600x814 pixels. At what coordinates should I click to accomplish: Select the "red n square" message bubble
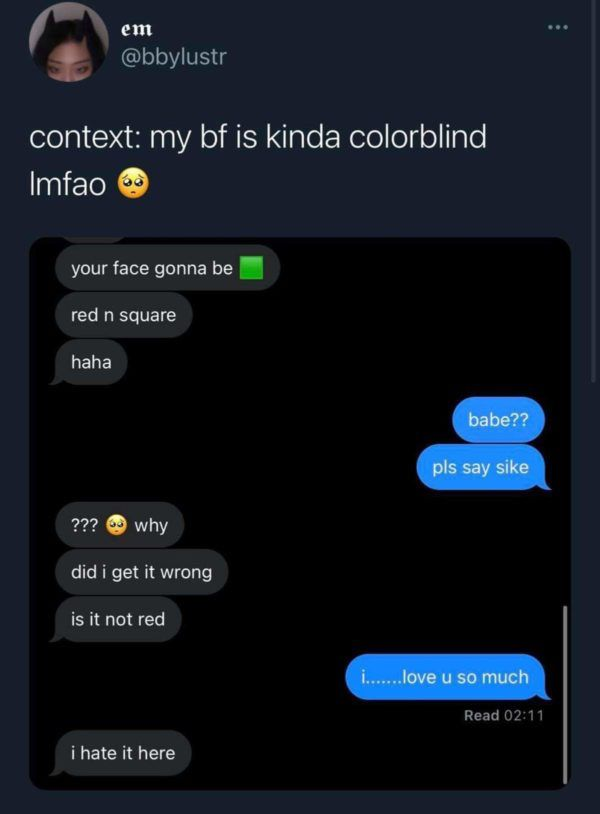(124, 315)
